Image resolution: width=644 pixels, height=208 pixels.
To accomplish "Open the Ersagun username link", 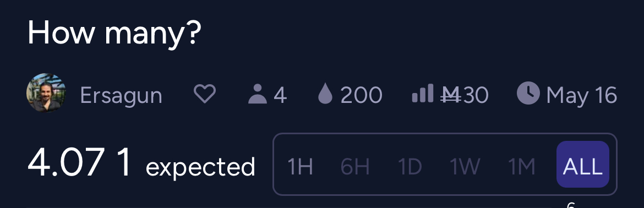I will [121, 95].
